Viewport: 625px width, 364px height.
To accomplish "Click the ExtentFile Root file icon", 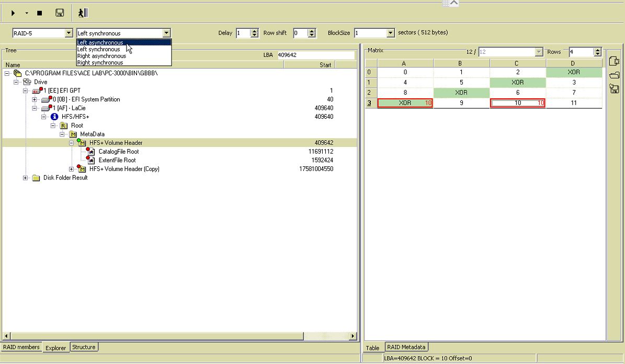I will click(x=90, y=160).
